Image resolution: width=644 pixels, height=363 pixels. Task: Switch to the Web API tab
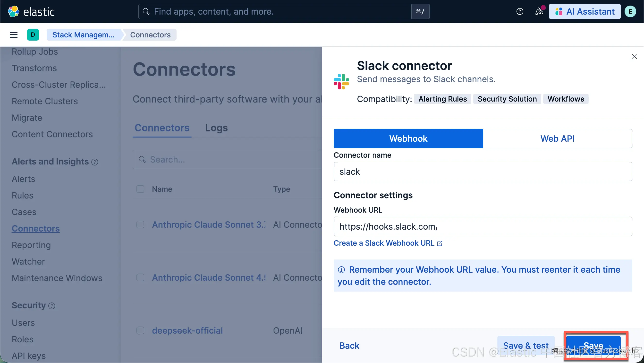tap(557, 138)
